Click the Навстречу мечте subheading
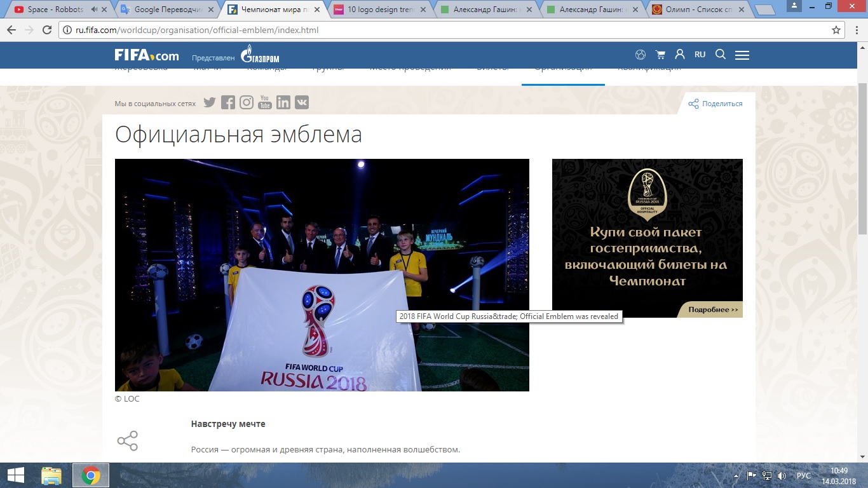This screenshot has height=488, width=868. [228, 424]
